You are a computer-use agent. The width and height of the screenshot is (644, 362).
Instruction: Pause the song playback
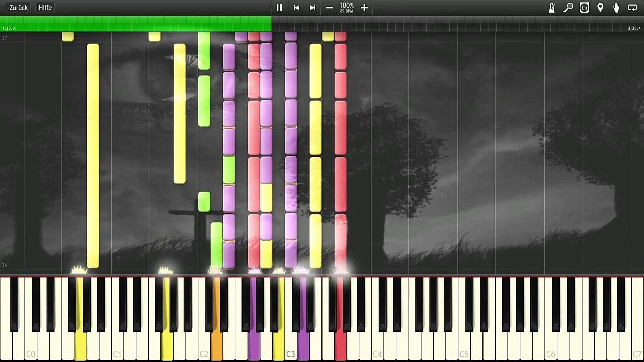279,8
